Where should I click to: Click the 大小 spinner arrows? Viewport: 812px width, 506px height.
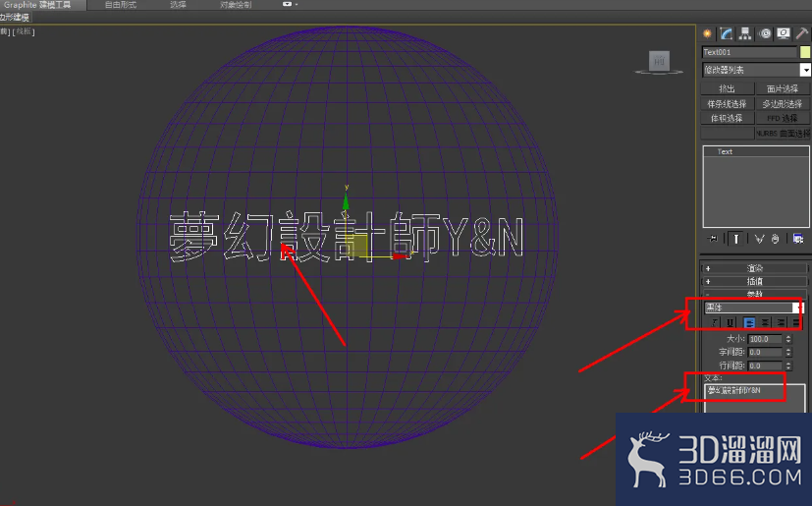click(x=788, y=339)
